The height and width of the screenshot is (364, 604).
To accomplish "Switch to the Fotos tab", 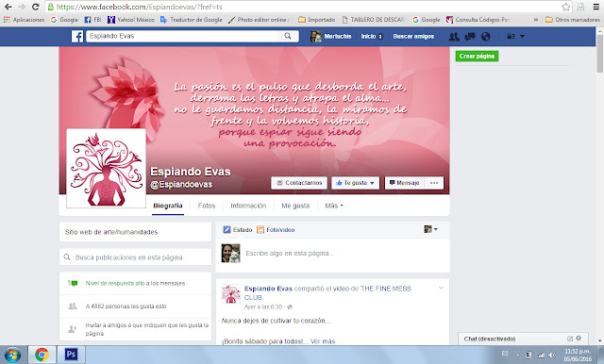I will tap(207, 206).
